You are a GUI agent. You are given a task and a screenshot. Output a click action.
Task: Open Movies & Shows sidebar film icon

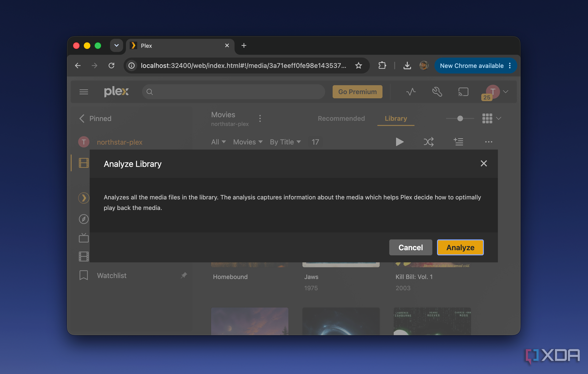tap(84, 257)
